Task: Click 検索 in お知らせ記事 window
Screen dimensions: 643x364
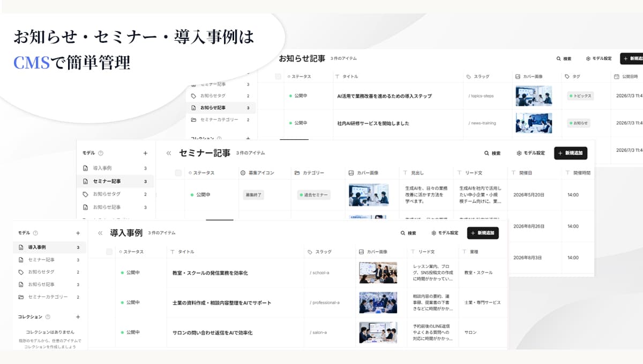Action: [564, 59]
